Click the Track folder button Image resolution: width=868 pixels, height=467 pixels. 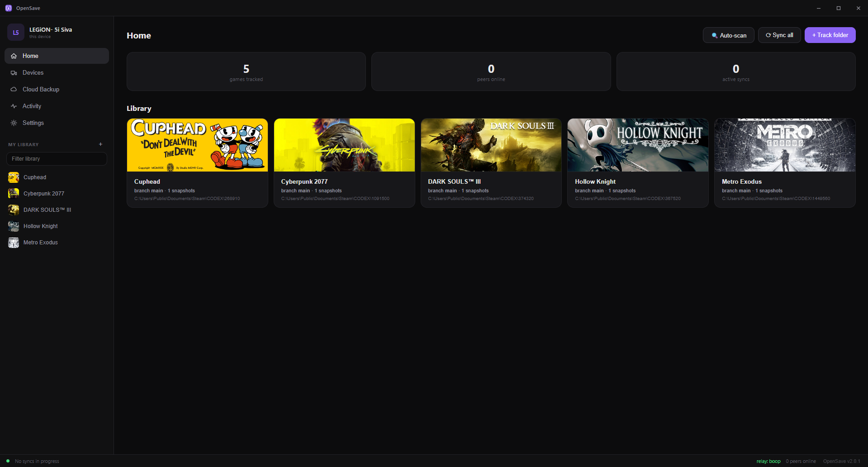830,35
